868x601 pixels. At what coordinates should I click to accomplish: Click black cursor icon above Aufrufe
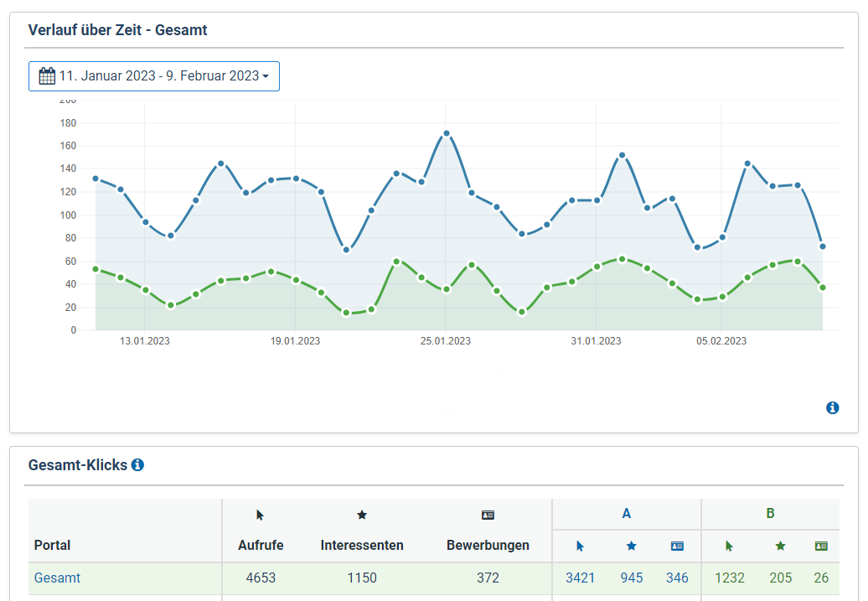(260, 516)
